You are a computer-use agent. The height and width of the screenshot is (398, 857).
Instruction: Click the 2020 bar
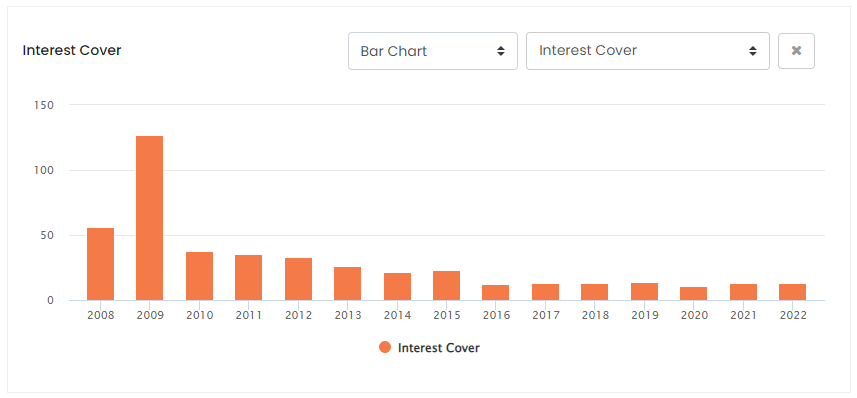(694, 294)
